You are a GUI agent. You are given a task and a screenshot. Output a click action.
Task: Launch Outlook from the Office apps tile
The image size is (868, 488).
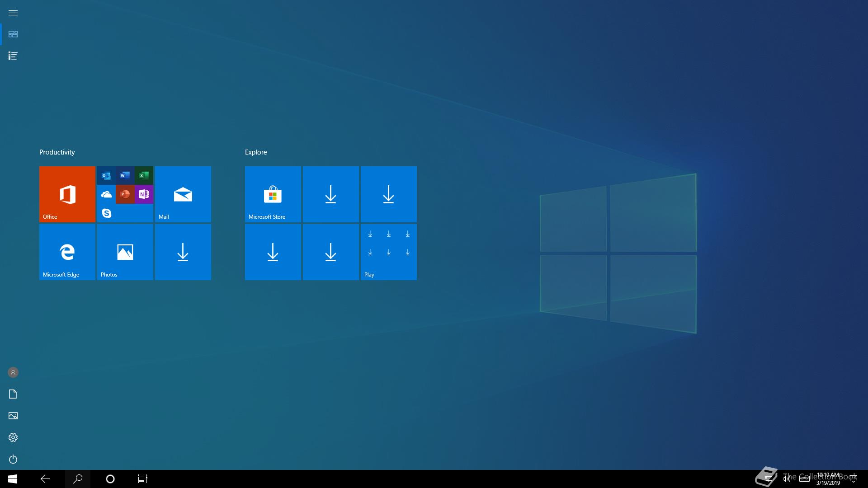[x=106, y=175]
